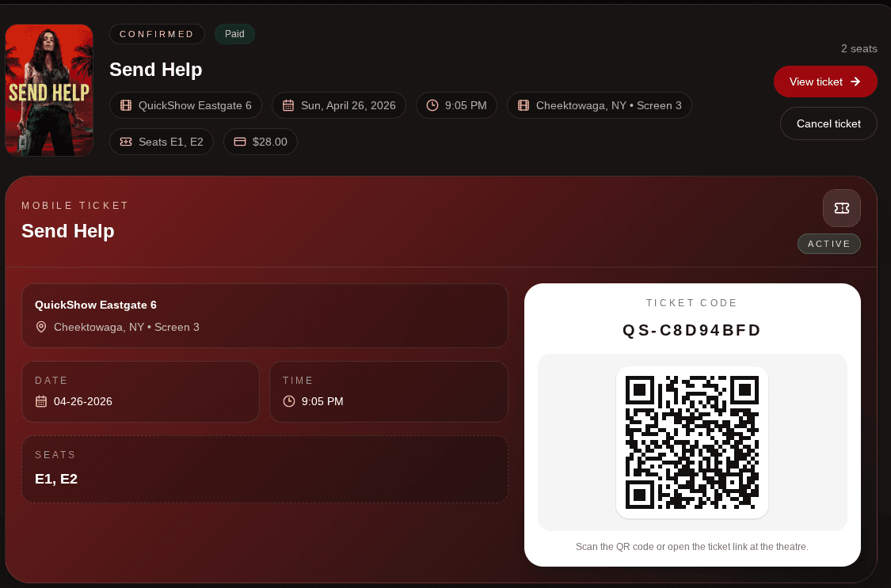This screenshot has width=891, height=588.
Task: Click the TICKET CODE label
Action: click(691, 303)
